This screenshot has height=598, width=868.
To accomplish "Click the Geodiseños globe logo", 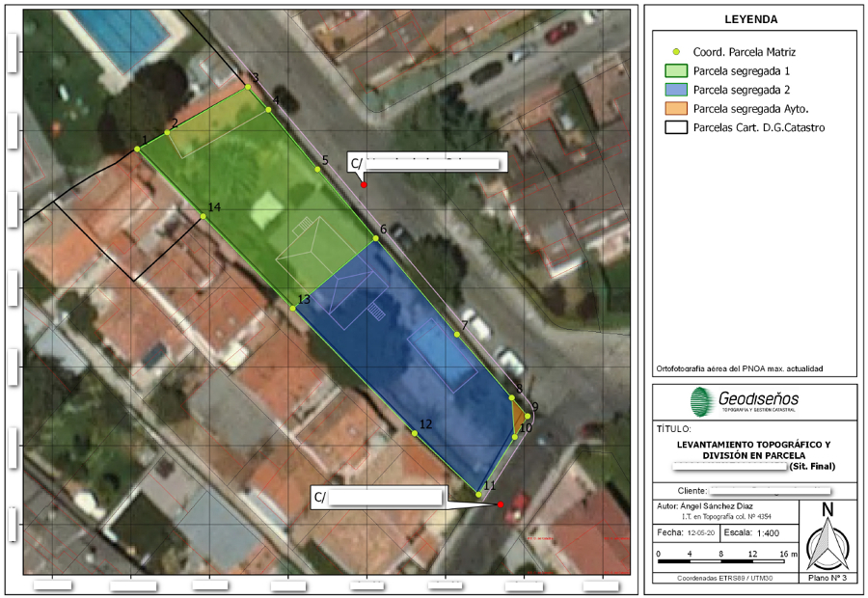I will [x=703, y=399].
